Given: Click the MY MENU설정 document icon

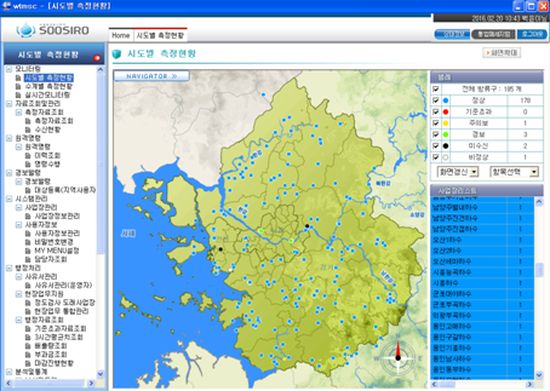Looking at the screenshot, I should [x=28, y=251].
